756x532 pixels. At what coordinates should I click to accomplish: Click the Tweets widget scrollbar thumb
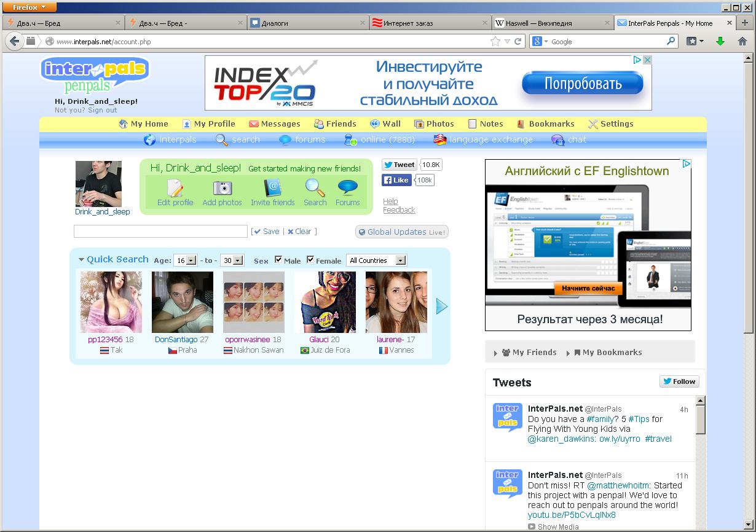click(701, 419)
